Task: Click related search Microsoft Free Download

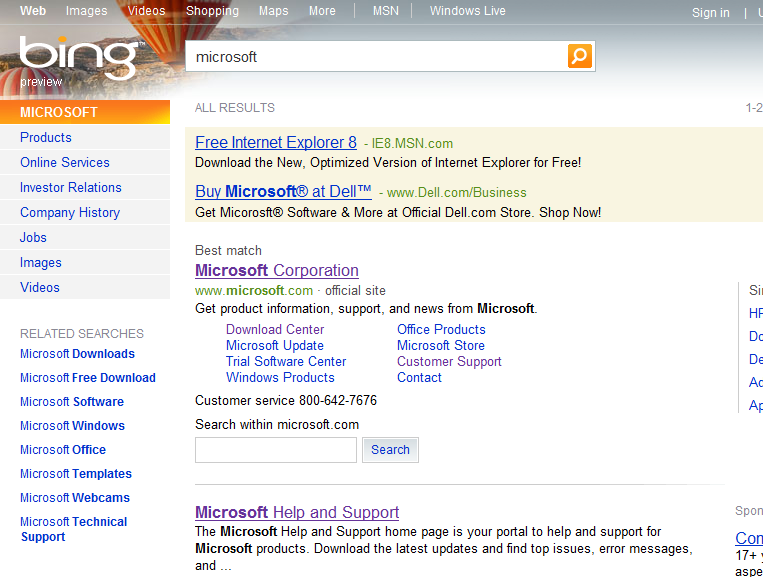Action: 88,378
